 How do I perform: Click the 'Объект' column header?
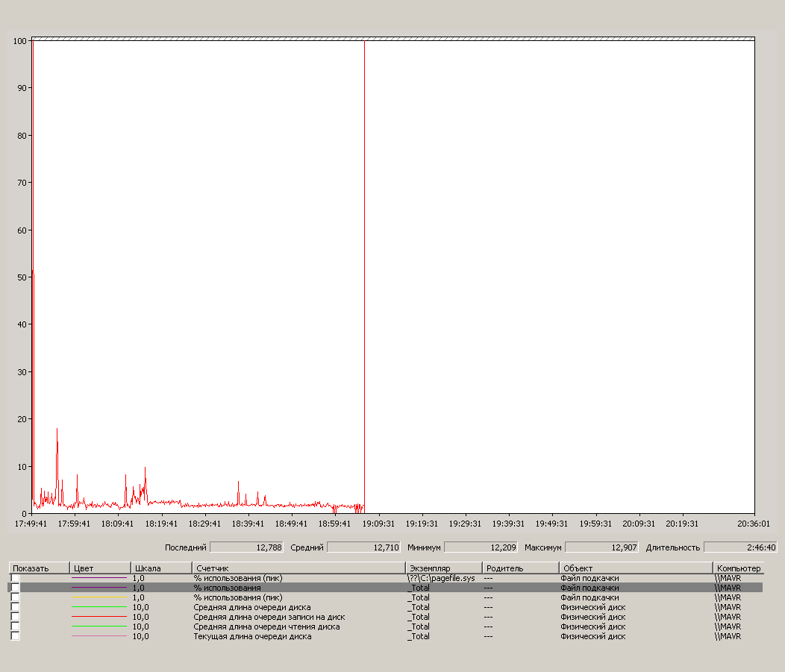(635, 568)
